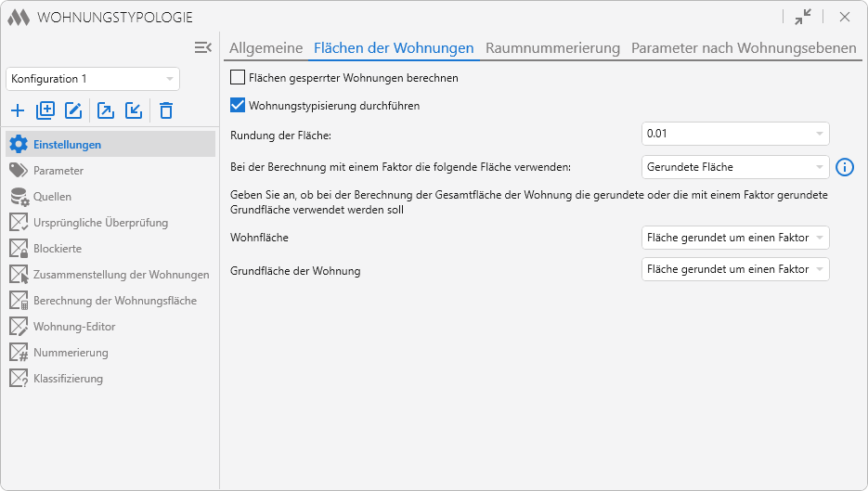Click the blue info icon beside Gerundete Fläche
The width and height of the screenshot is (868, 491).
[844, 167]
